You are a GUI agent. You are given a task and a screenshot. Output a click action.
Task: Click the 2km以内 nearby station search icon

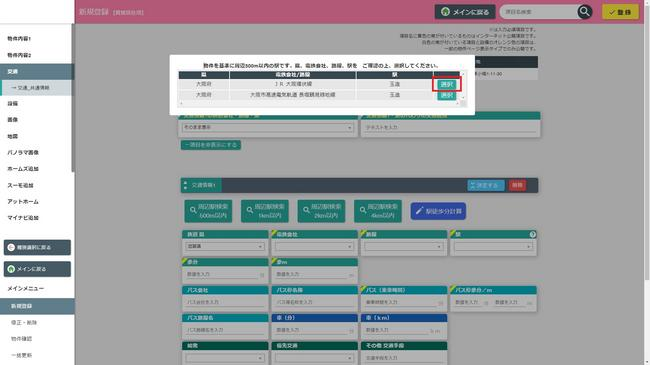click(x=306, y=210)
